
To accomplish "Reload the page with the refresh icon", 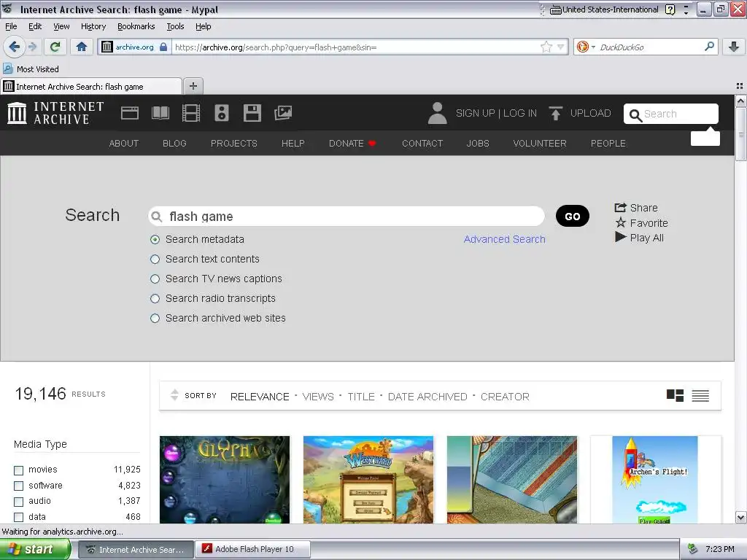I will pyautogui.click(x=55, y=47).
